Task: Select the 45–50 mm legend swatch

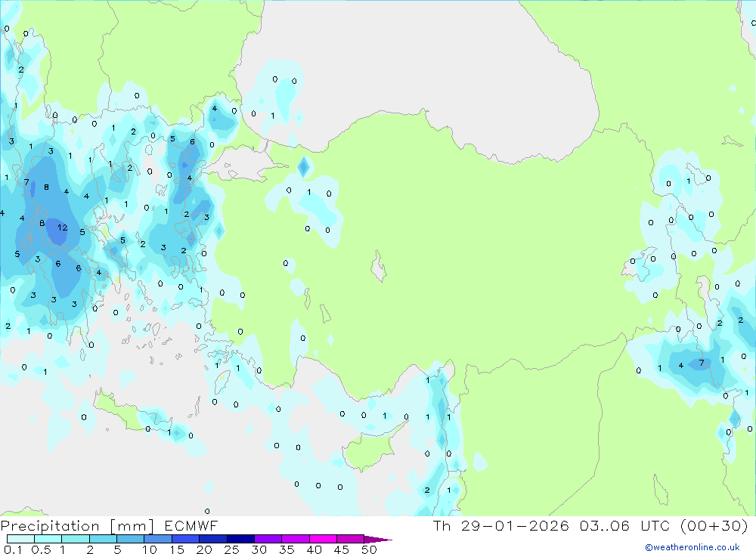Action: coord(350,539)
